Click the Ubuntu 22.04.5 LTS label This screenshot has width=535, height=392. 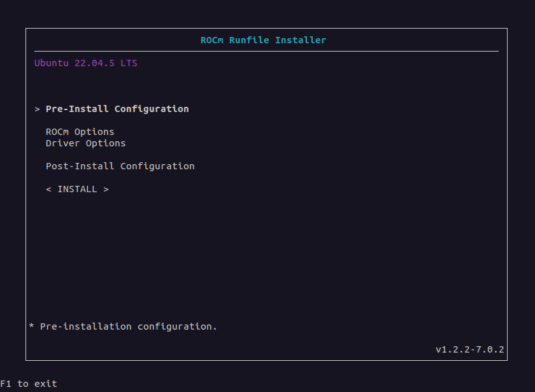[86, 63]
